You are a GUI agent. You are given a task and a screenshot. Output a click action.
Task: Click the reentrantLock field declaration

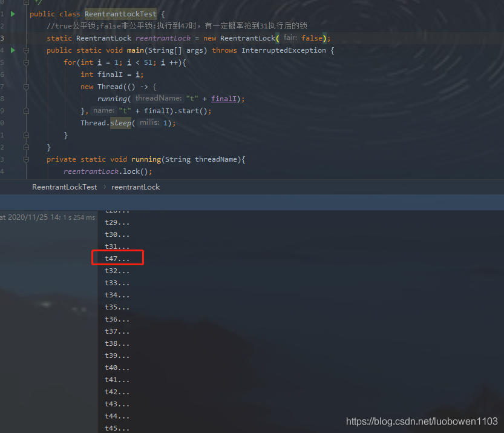pyautogui.click(x=163, y=38)
